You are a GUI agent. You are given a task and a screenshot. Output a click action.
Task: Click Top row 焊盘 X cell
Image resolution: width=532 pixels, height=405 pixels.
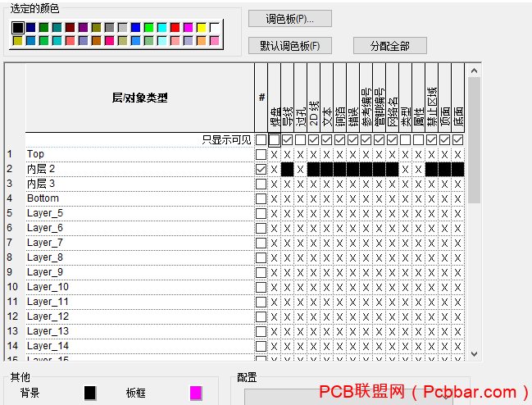[x=274, y=155]
